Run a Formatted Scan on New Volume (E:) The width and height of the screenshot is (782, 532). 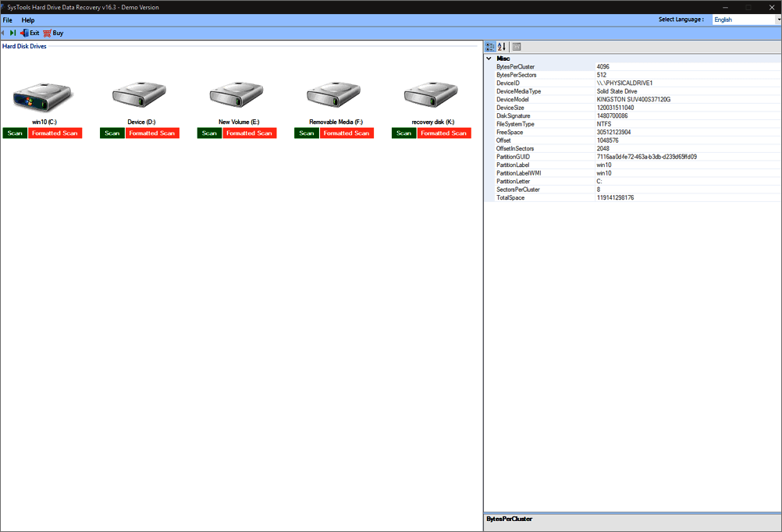pos(249,133)
